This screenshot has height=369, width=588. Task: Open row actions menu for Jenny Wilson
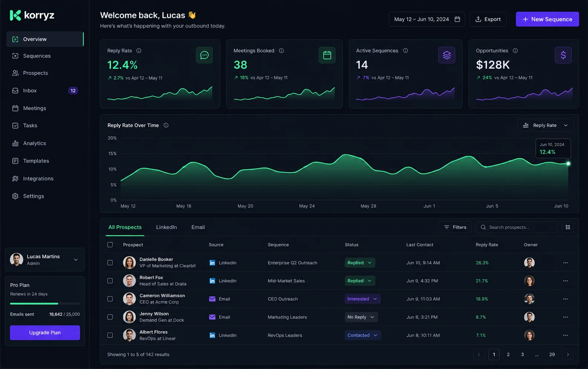click(x=565, y=317)
